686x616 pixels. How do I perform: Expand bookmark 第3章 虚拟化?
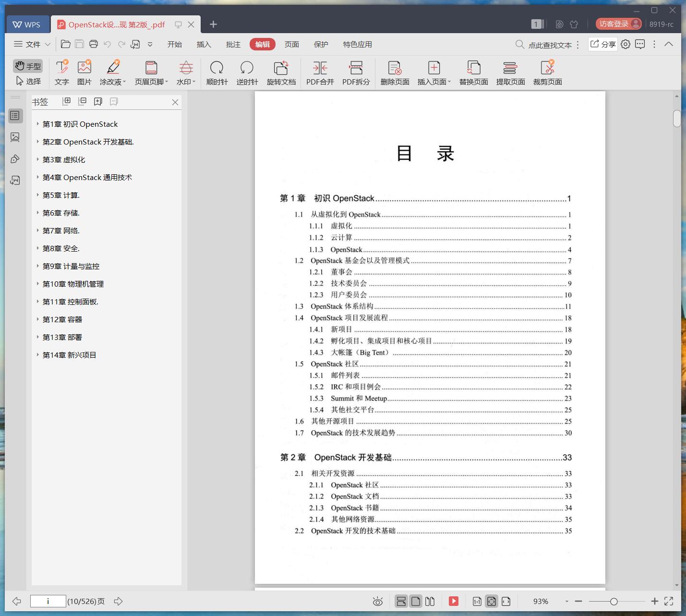pyautogui.click(x=37, y=159)
